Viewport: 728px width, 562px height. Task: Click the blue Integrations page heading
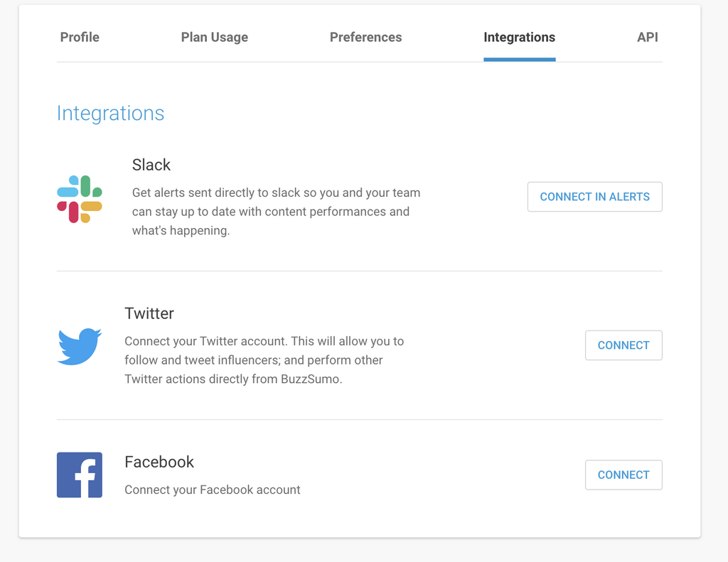coord(110,113)
